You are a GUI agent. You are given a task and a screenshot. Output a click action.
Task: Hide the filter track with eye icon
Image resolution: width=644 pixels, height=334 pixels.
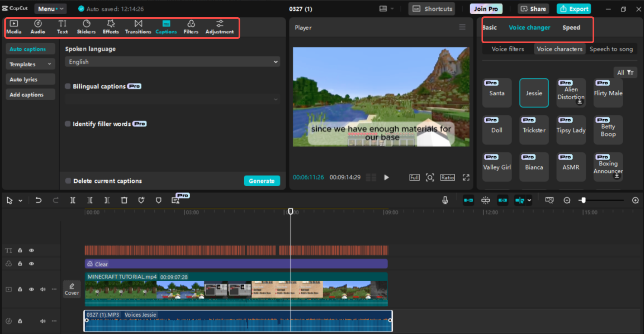click(32, 264)
